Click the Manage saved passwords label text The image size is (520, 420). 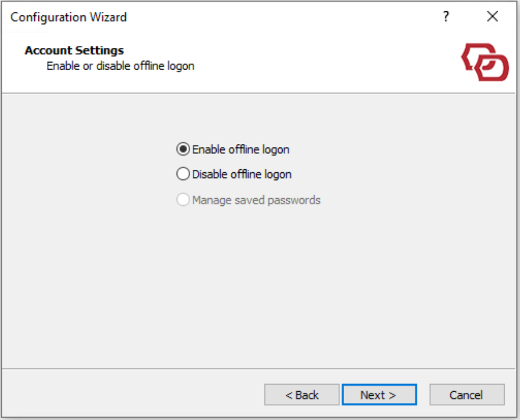pyautogui.click(x=256, y=200)
